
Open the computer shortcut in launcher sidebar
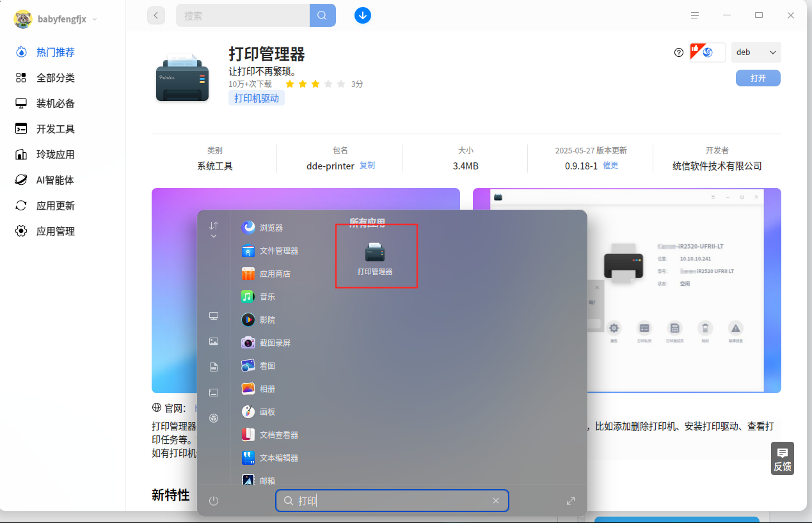pos(214,316)
